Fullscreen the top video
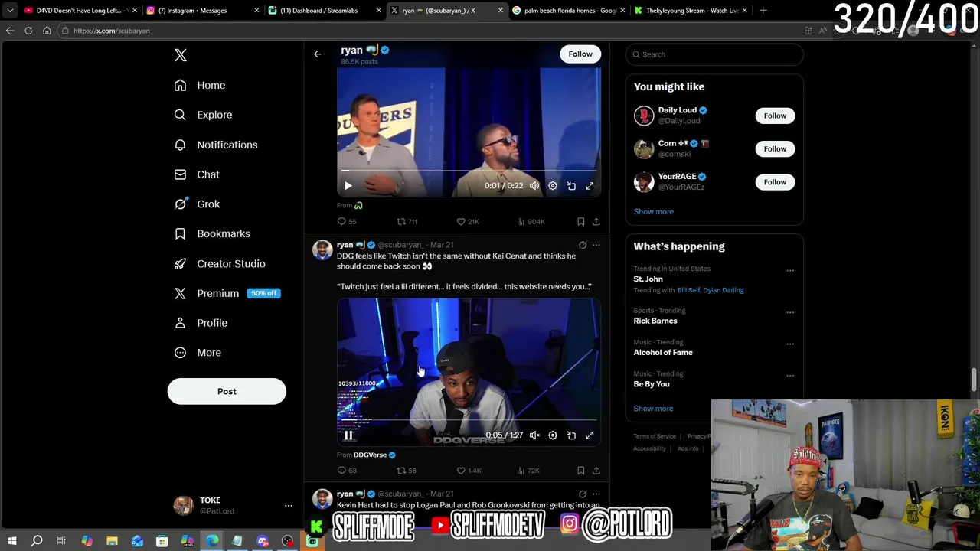Image resolution: width=980 pixels, height=551 pixels. [590, 186]
